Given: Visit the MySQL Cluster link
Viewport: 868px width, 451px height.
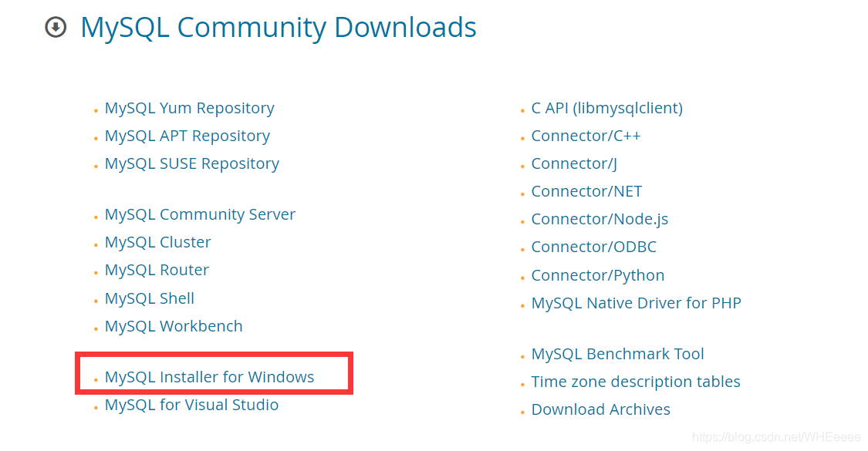Looking at the screenshot, I should (x=157, y=242).
